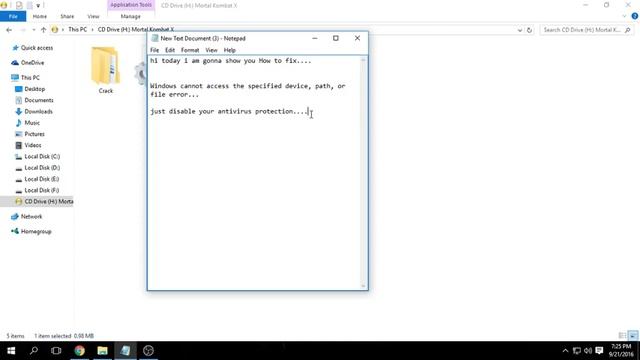Open the Windows Start menu
This screenshot has height=360, width=640.
click(x=11, y=351)
